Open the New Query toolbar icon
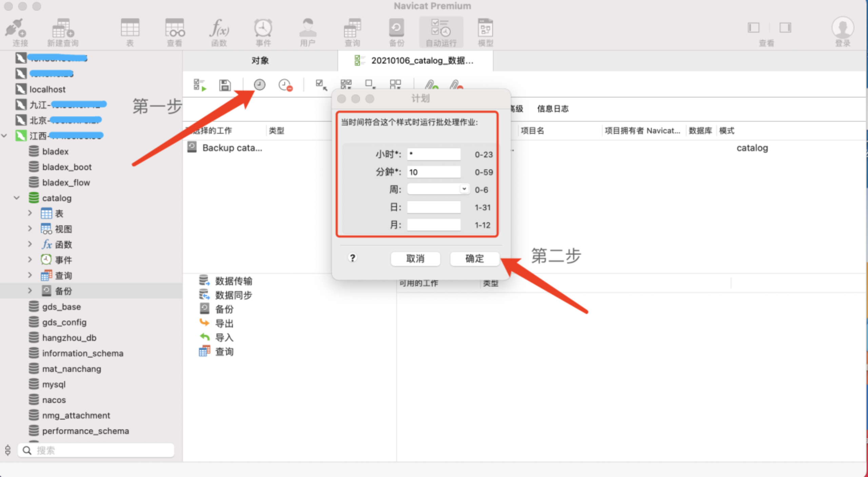The width and height of the screenshot is (868, 477). point(63,28)
